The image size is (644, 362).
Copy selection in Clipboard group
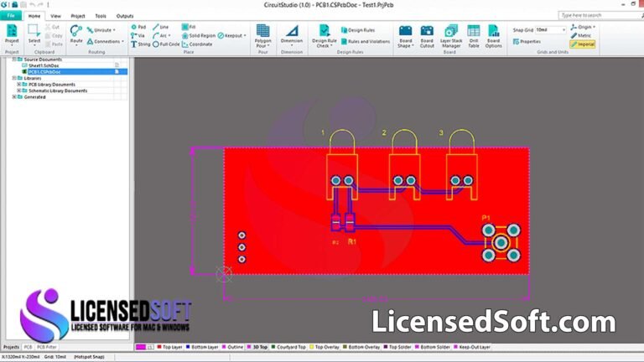click(x=54, y=36)
